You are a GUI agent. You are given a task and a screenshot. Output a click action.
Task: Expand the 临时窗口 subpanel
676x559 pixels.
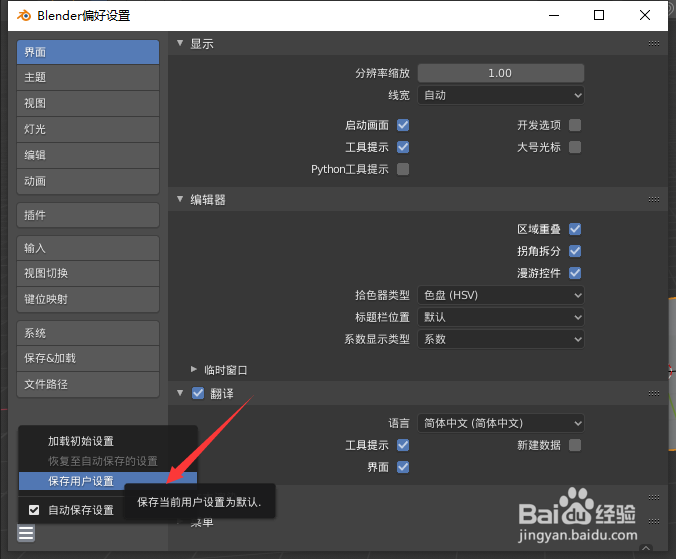[194, 369]
